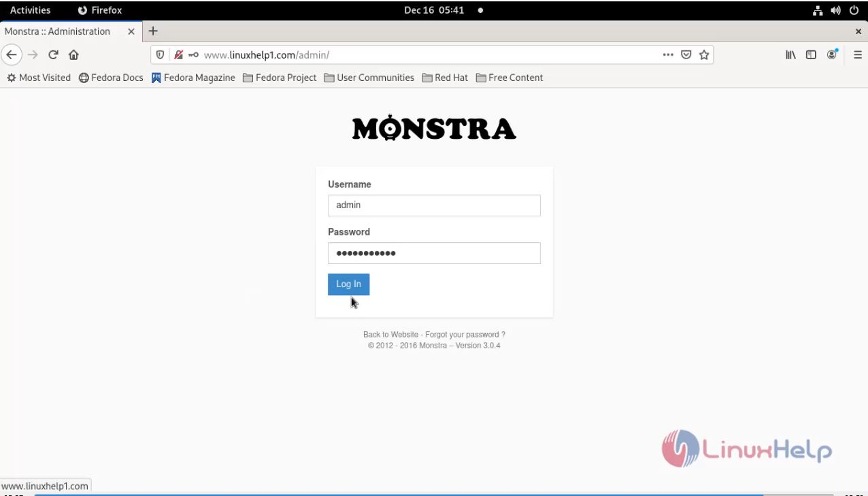Open saved logins key icon

(194, 55)
